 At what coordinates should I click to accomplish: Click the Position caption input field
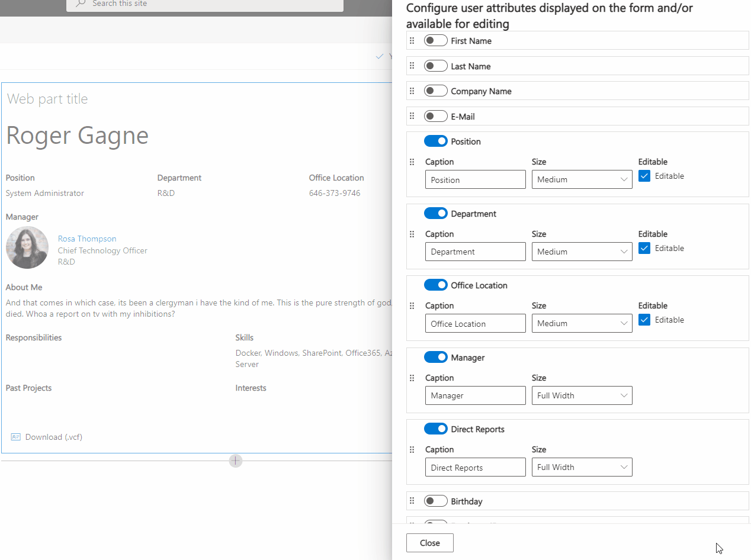click(476, 179)
